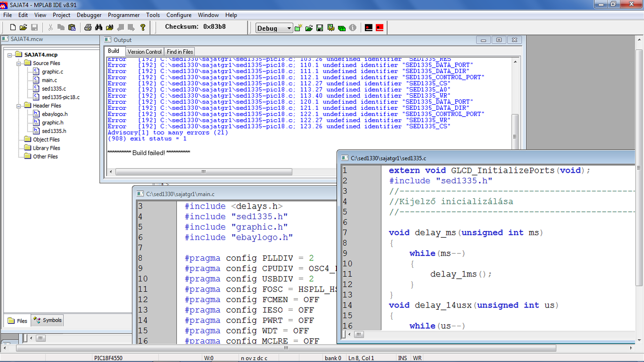Image resolution: width=644 pixels, height=362 pixels.
Task: Switch to the Build output tab
Action: click(x=114, y=51)
